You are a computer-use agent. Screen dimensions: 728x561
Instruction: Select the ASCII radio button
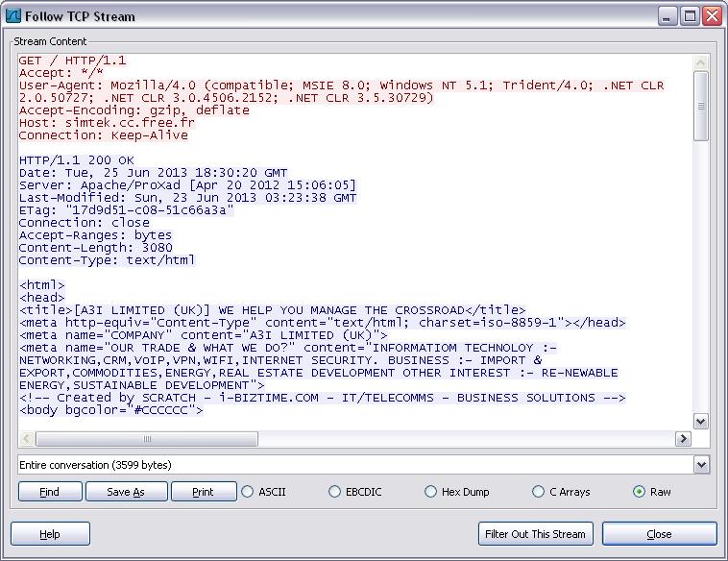tap(264, 492)
